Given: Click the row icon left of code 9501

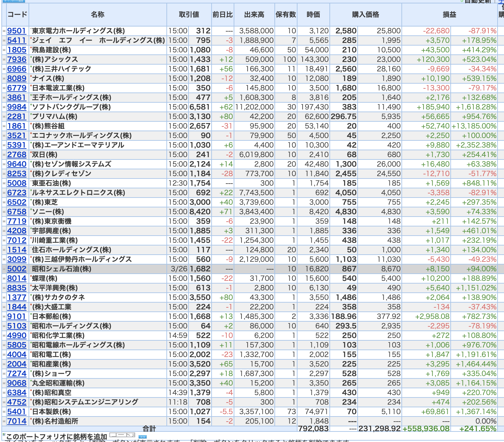Looking at the screenshot, I should pos(4,31).
